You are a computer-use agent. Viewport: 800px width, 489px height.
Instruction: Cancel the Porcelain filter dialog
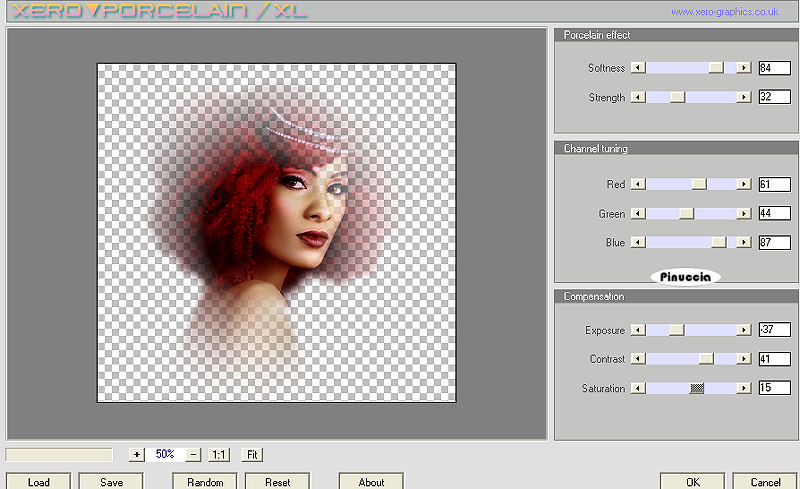click(x=765, y=481)
